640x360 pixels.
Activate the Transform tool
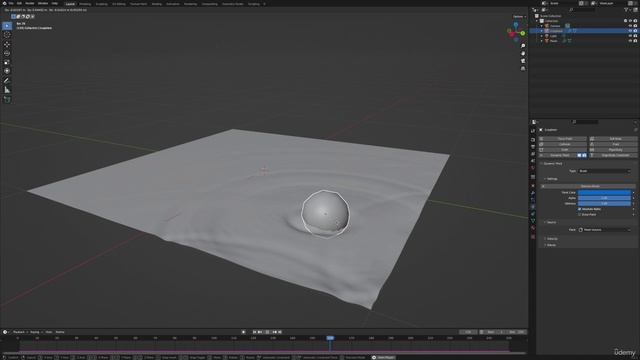[7, 71]
